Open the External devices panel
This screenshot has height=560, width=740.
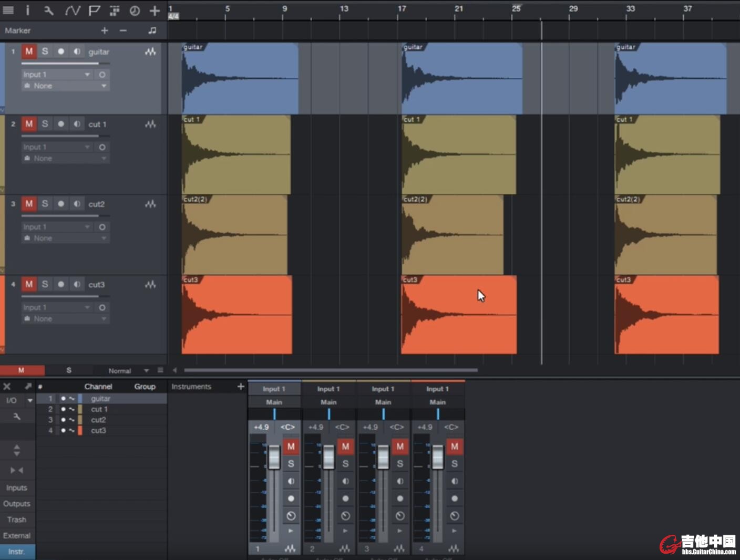[x=17, y=535]
